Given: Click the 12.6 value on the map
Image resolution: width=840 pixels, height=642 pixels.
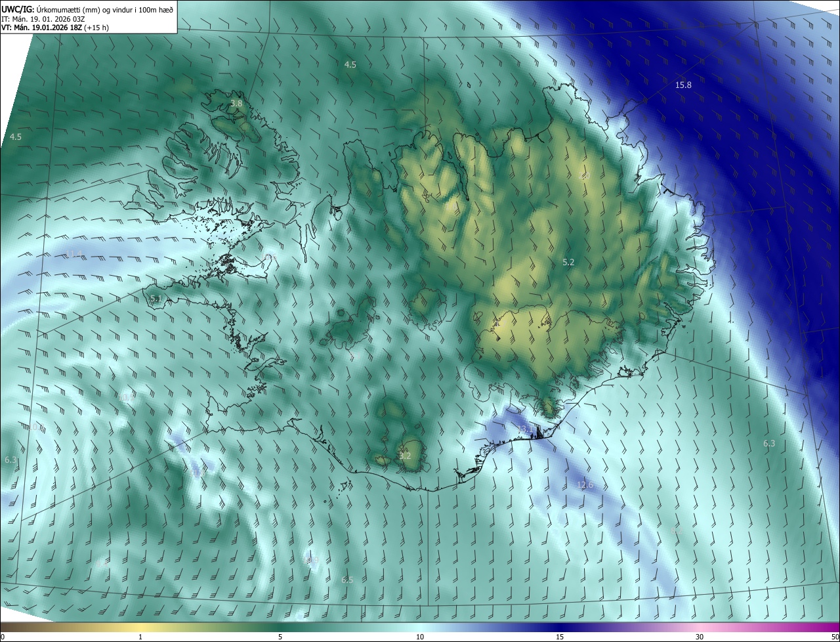Looking at the screenshot, I should [585, 485].
